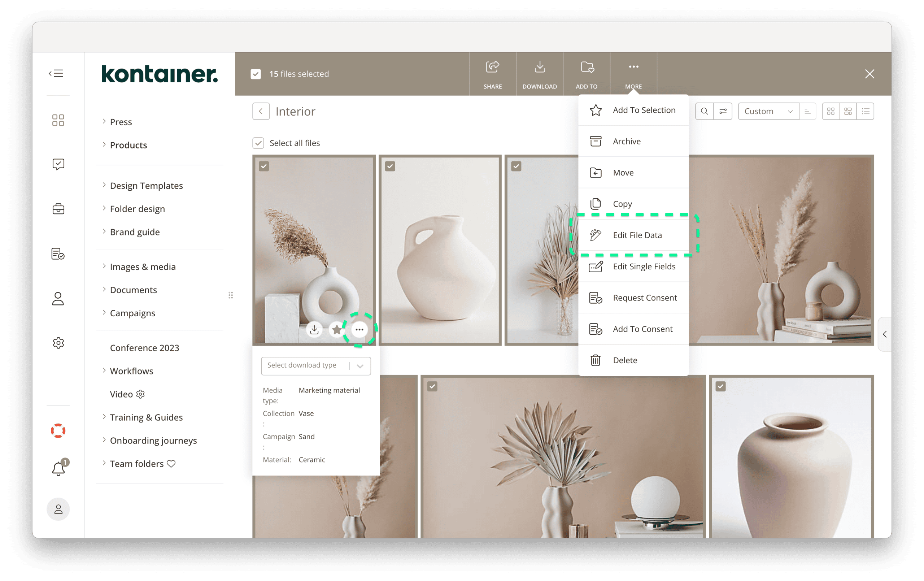Open the help lifebuoy icon
The height and width of the screenshot is (581, 924).
(x=58, y=430)
